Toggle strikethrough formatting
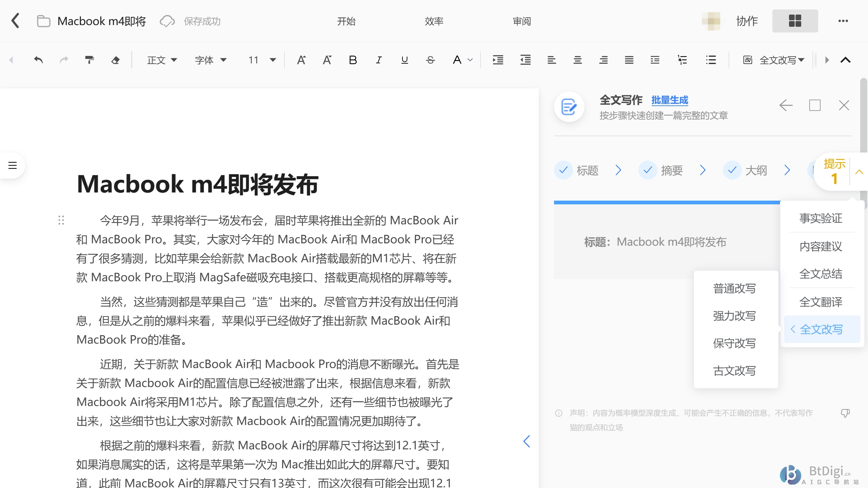Image resolution: width=868 pixels, height=488 pixels. pyautogui.click(x=430, y=60)
